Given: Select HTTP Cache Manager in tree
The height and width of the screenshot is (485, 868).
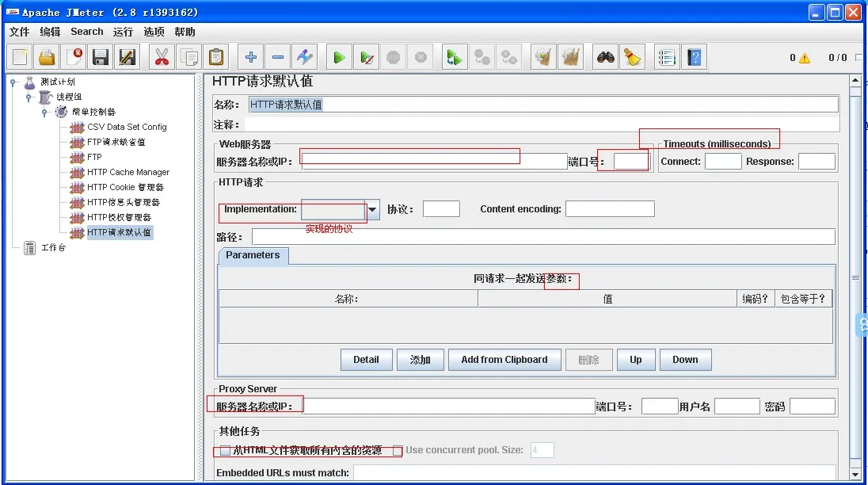Looking at the screenshot, I should (x=128, y=172).
